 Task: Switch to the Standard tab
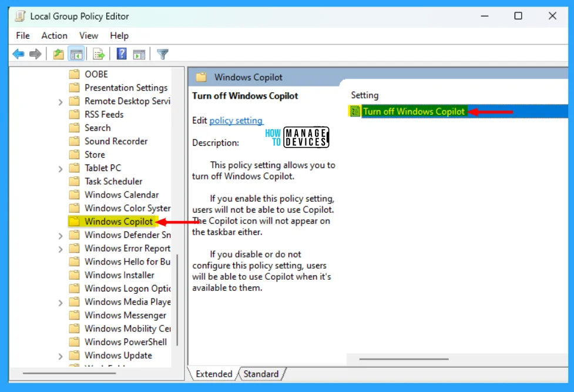(x=261, y=374)
